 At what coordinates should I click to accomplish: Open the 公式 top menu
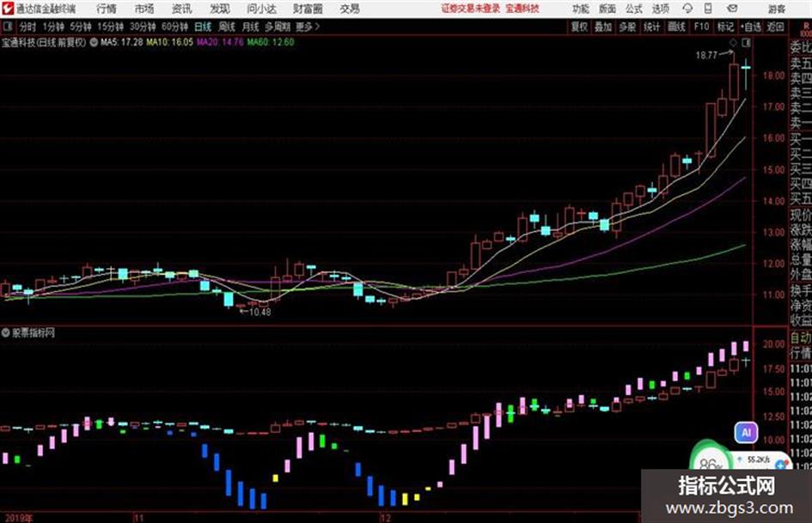point(634,9)
